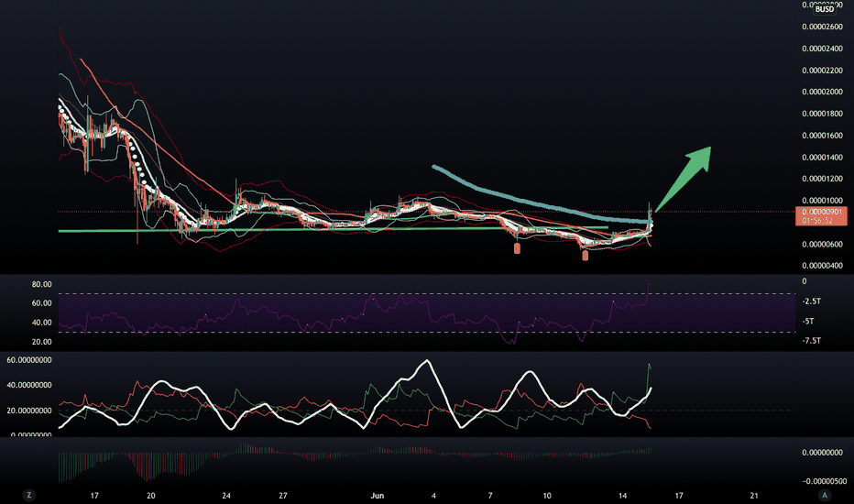The image size is (854, 504).
Task: Click RSI pane scale value 20.00
Action: [42, 342]
